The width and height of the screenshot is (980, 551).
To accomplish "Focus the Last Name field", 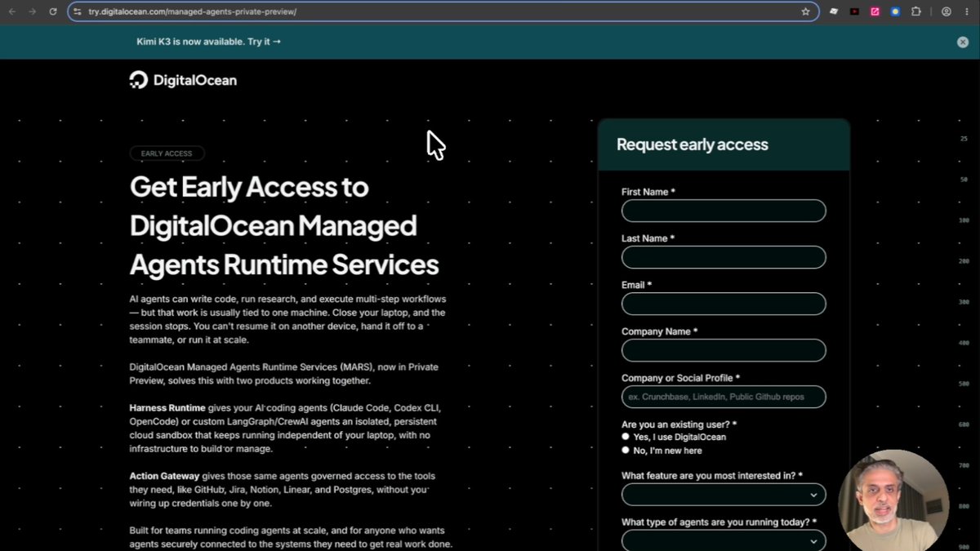I will point(724,257).
